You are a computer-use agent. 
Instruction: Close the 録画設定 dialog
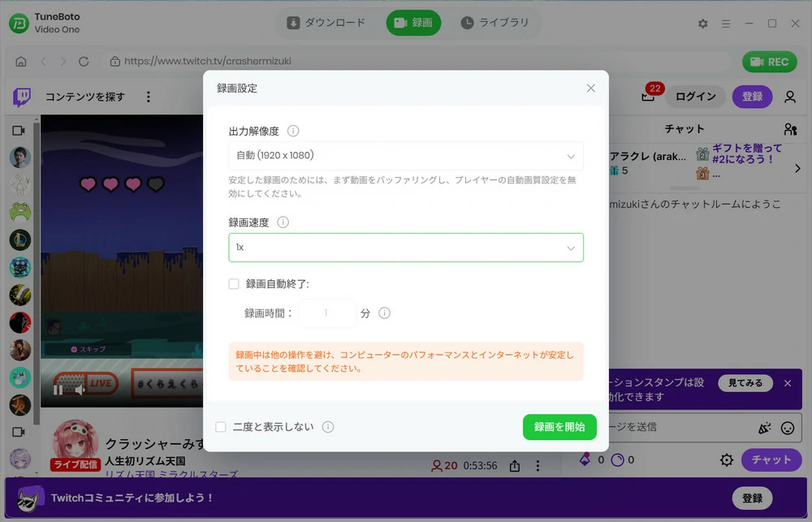591,88
